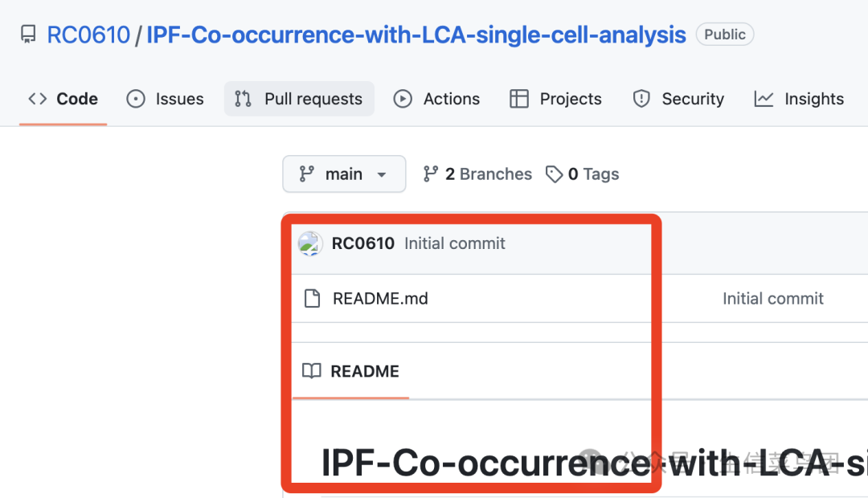868x498 pixels.
Task: Click the Pull requests merge icon
Action: (243, 99)
